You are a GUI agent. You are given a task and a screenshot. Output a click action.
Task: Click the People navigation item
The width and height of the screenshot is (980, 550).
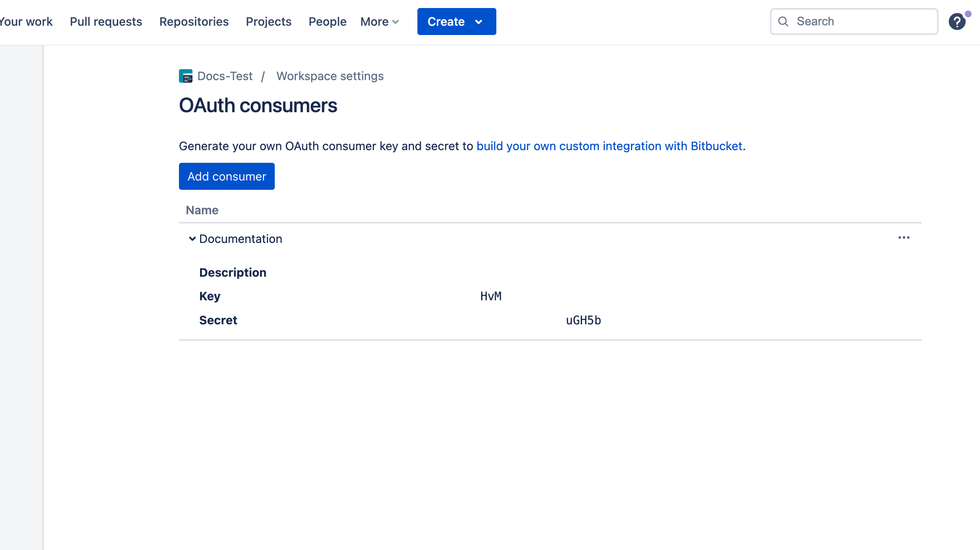point(328,22)
